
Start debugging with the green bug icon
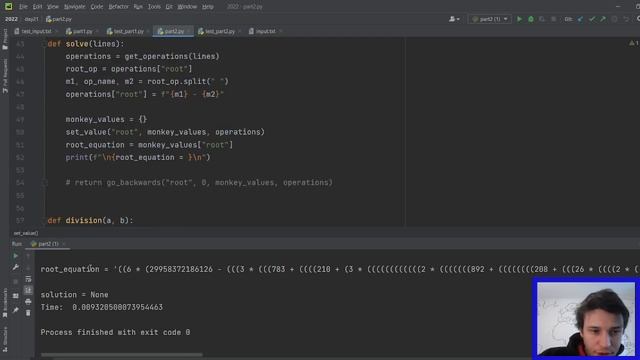pos(531,19)
